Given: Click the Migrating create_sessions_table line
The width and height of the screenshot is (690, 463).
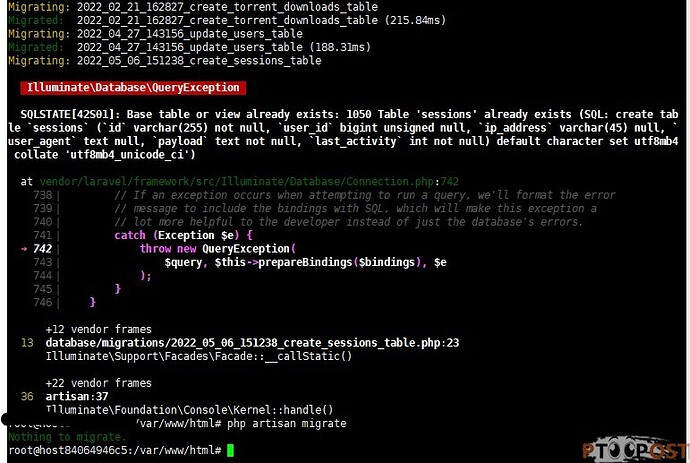Looking at the screenshot, I should [165, 61].
